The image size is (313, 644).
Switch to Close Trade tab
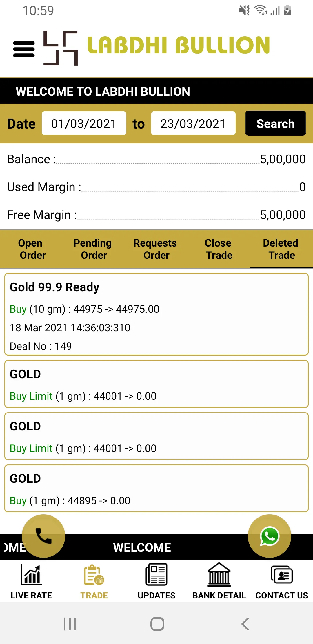(x=219, y=249)
